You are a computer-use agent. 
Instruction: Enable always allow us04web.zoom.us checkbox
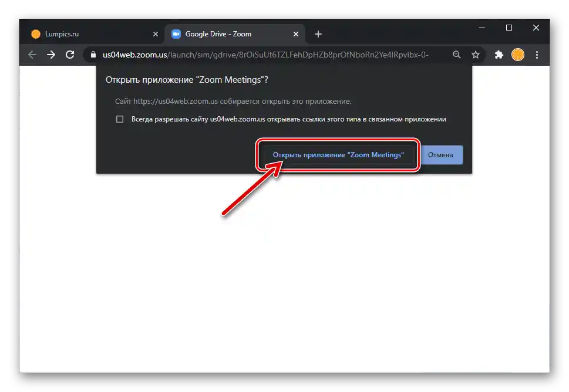pos(120,119)
